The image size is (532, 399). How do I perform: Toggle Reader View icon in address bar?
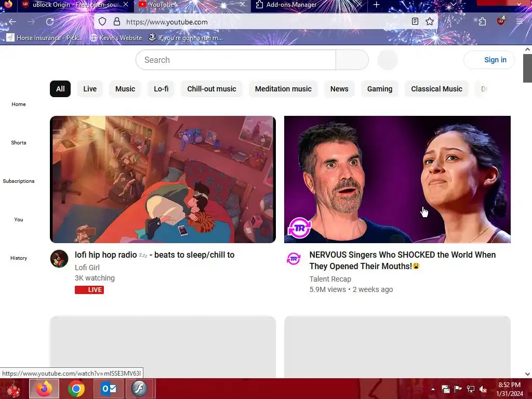(415, 22)
